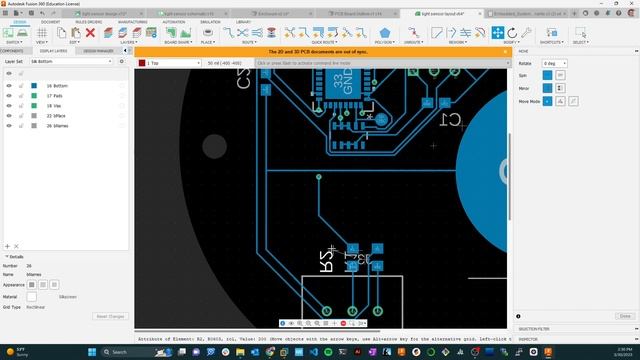
Task: Select the first Appearance fill pattern
Action: [x=31, y=284]
